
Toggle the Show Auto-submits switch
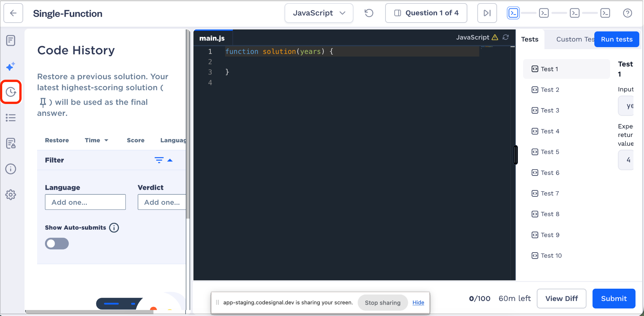pos(57,243)
